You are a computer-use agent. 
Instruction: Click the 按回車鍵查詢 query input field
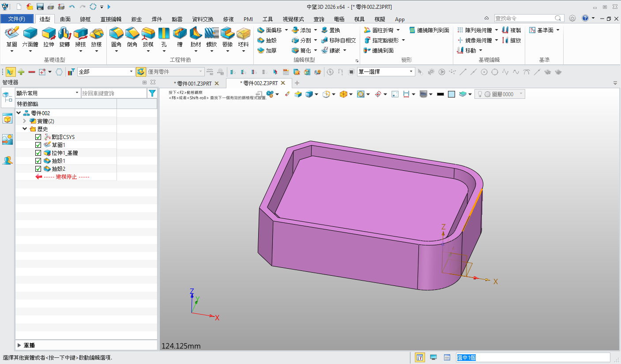[x=114, y=93]
